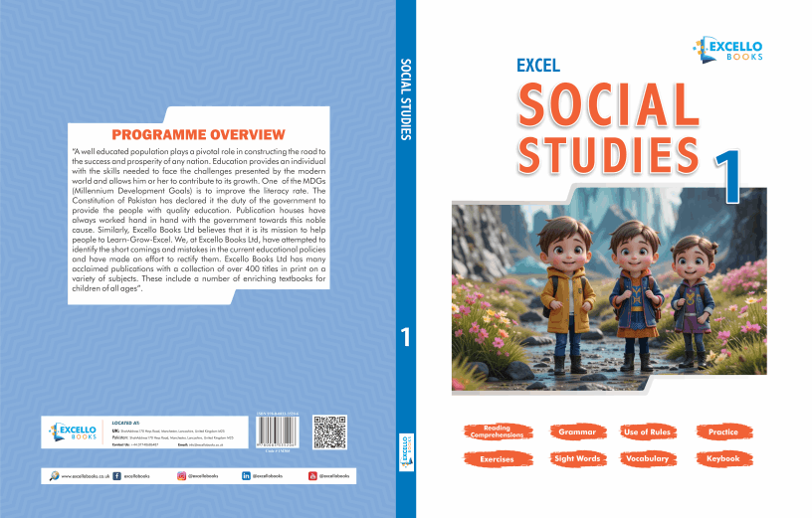Select the Keybook label

722,459
